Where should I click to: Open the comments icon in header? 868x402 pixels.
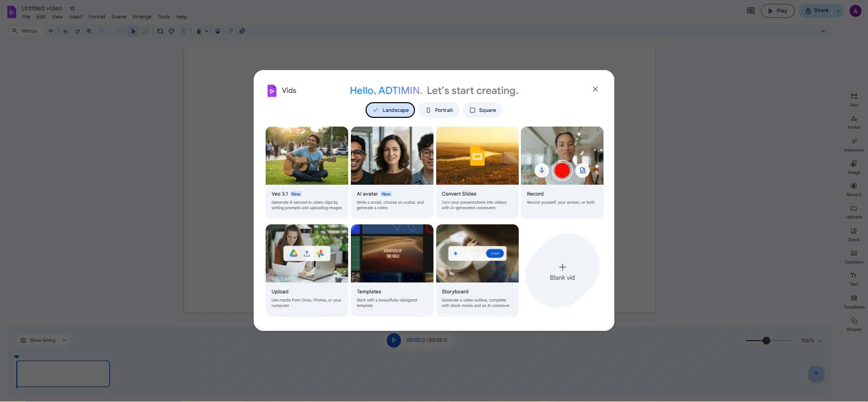[x=751, y=11]
